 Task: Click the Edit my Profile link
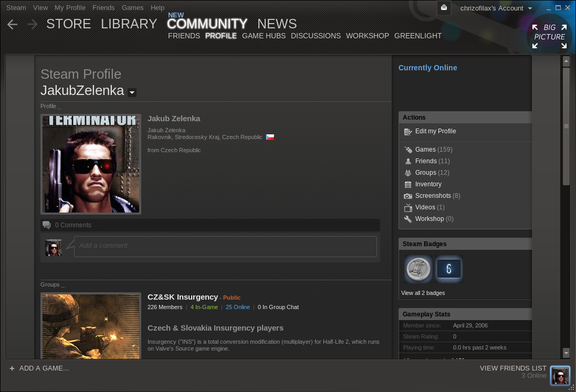pos(435,131)
